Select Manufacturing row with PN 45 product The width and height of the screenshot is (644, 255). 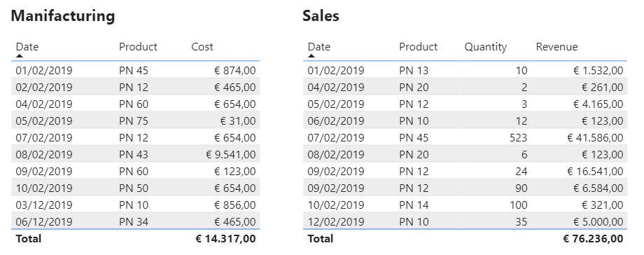click(136, 70)
